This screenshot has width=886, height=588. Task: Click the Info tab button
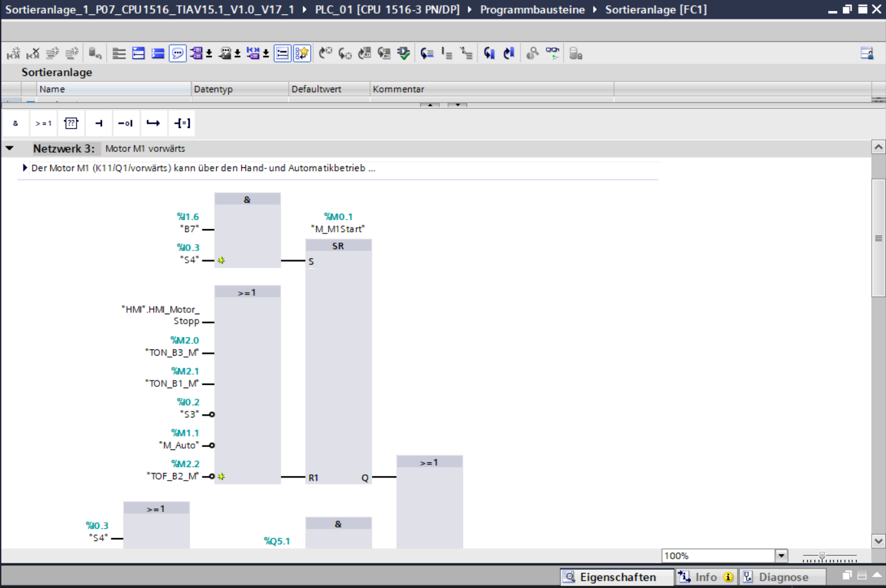[706, 577]
